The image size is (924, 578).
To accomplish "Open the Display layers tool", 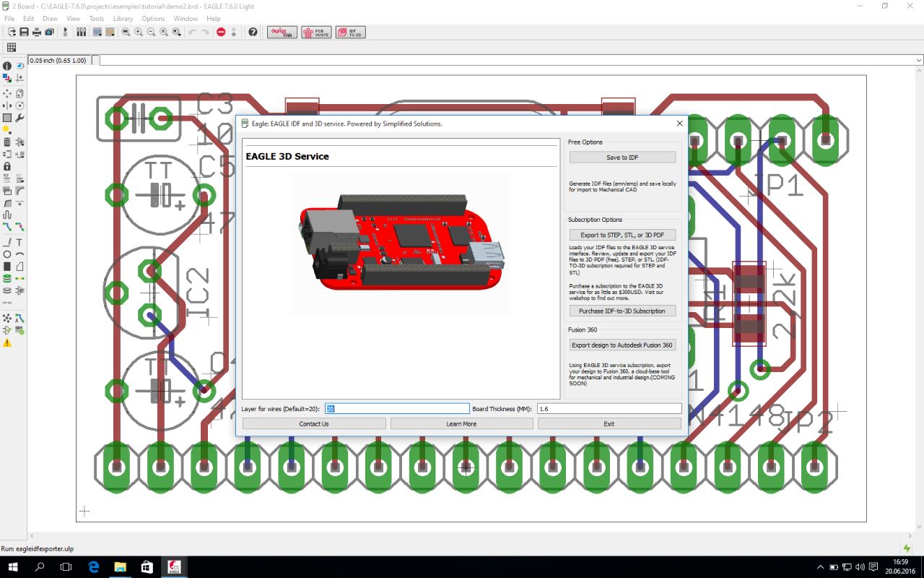I will point(7,77).
